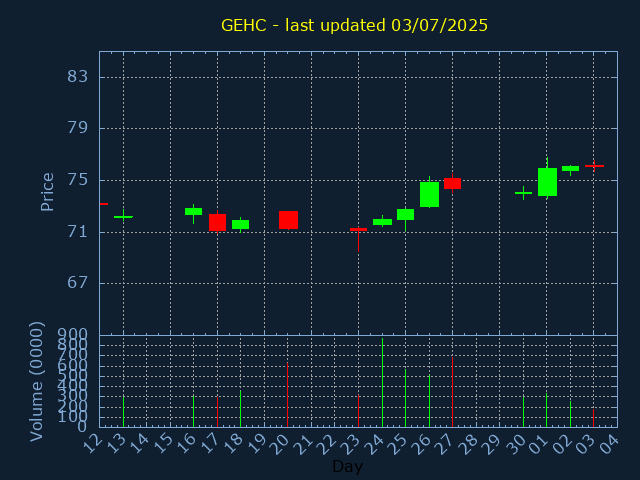Select the day label 30 on the x-axis
This screenshot has width=640, height=480.
tap(516, 444)
